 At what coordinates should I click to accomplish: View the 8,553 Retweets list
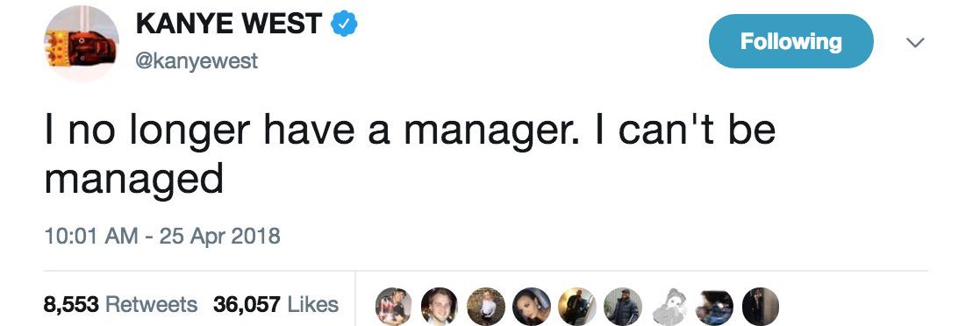coord(120,305)
